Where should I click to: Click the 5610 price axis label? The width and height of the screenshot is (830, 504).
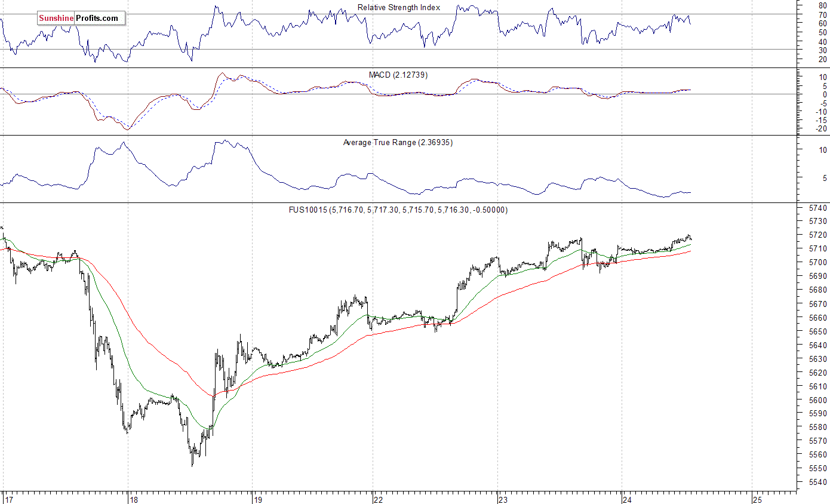817,386
